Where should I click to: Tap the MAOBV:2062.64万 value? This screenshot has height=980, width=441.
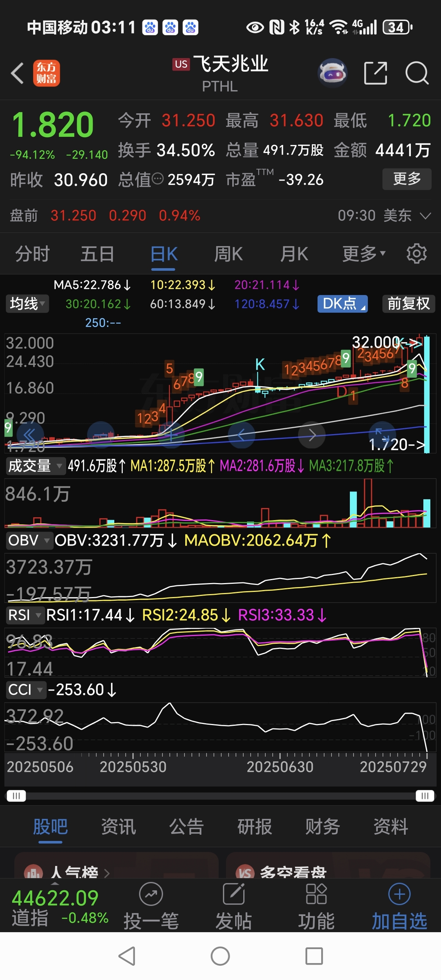(258, 540)
